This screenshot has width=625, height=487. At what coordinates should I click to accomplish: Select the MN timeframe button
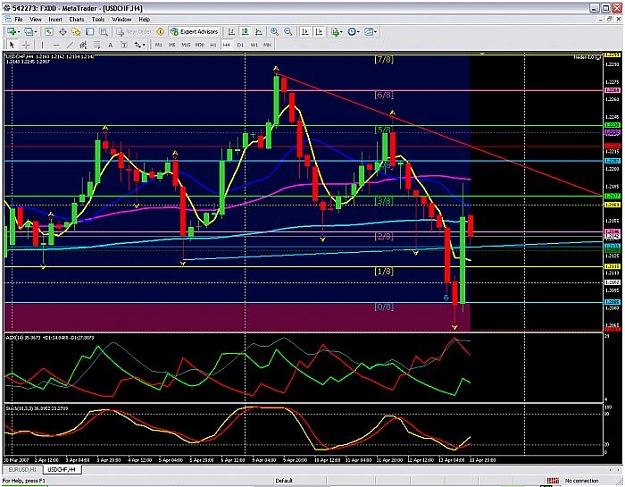267,45
